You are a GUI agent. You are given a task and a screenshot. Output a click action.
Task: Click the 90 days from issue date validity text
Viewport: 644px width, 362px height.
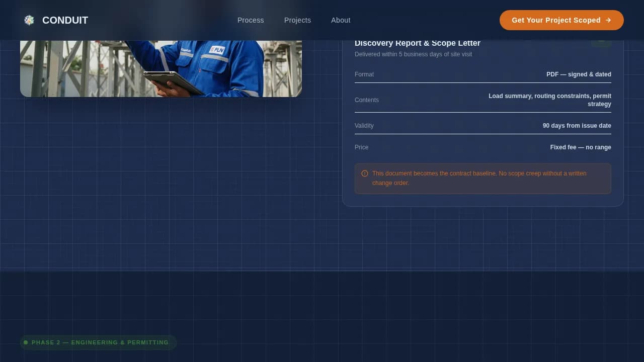point(577,126)
